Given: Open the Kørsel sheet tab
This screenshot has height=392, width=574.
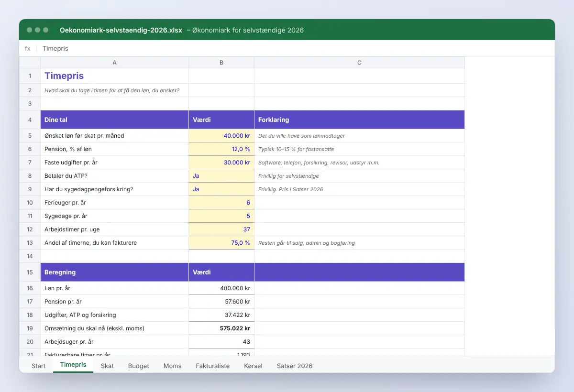Looking at the screenshot, I should click(253, 366).
